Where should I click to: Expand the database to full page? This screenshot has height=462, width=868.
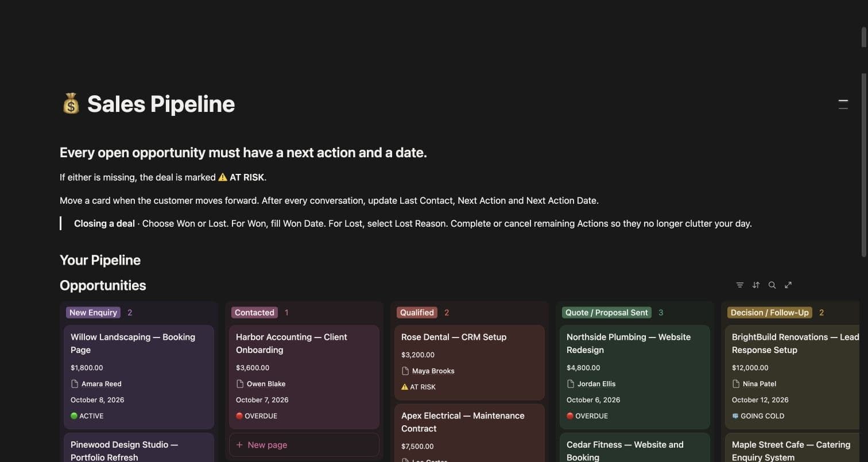click(x=788, y=285)
